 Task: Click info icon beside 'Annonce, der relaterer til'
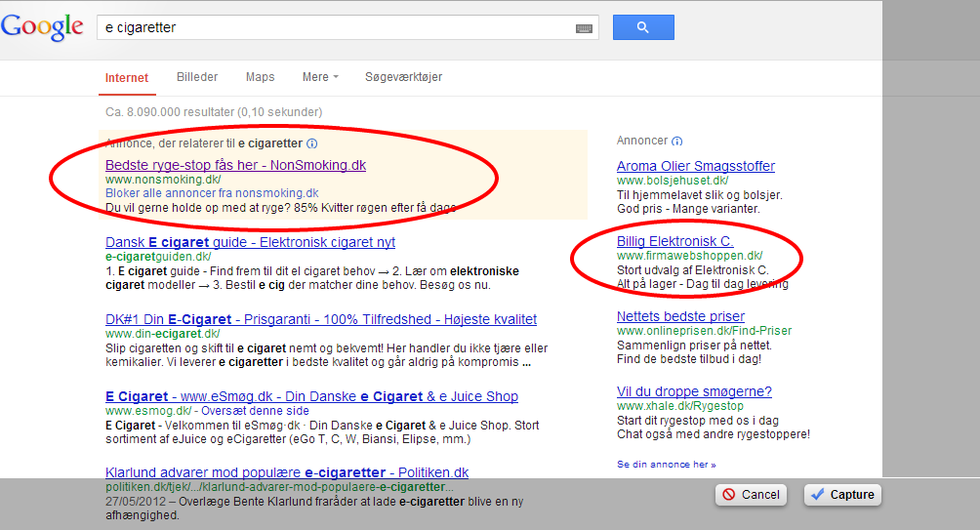(312, 143)
